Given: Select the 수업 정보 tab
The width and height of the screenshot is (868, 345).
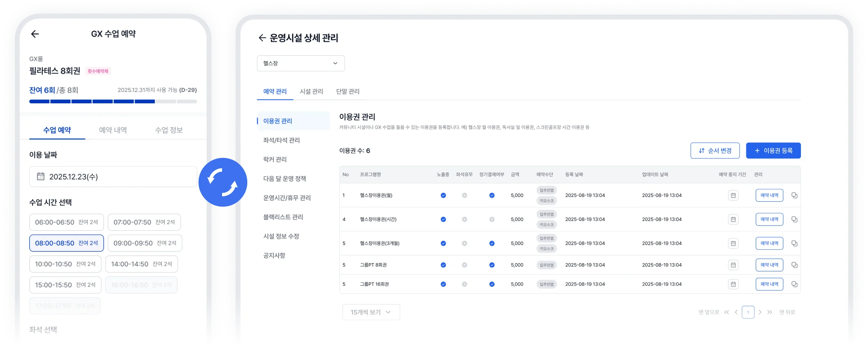Looking at the screenshot, I should [x=169, y=130].
